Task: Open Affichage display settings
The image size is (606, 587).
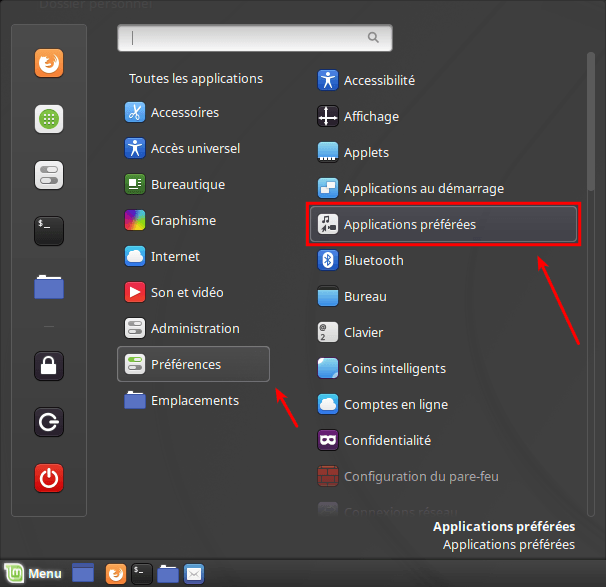Action: point(443,116)
